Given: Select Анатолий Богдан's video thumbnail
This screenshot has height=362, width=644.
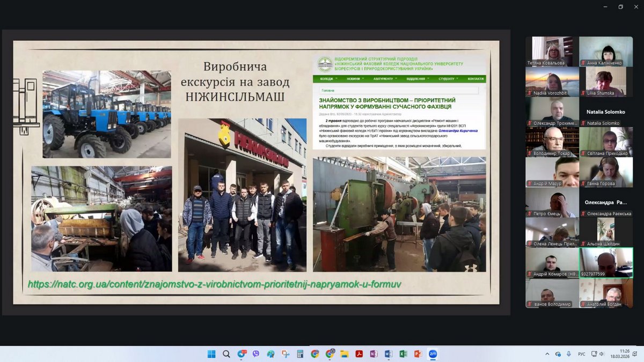Looking at the screenshot, I should 606,293.
